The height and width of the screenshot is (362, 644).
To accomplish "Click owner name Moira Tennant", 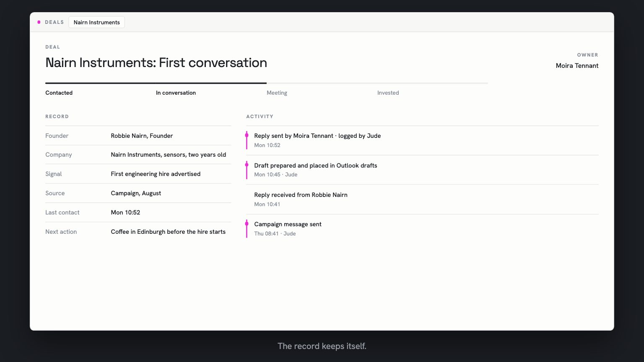I will coord(577,65).
